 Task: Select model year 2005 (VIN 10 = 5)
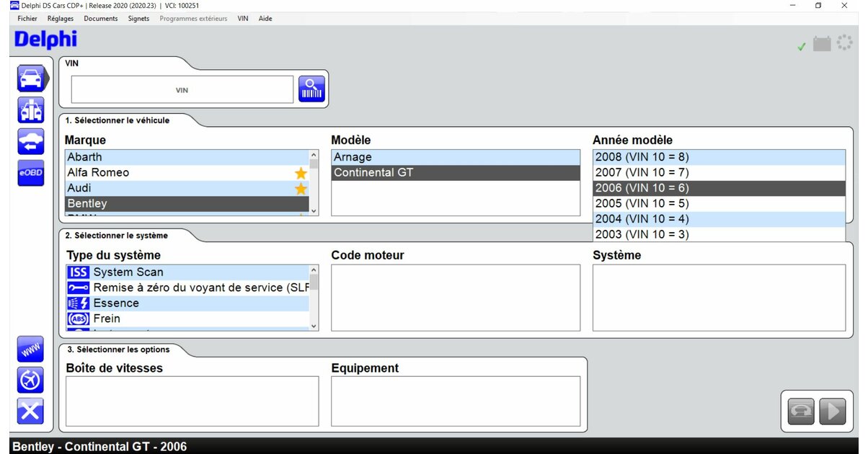tap(719, 204)
